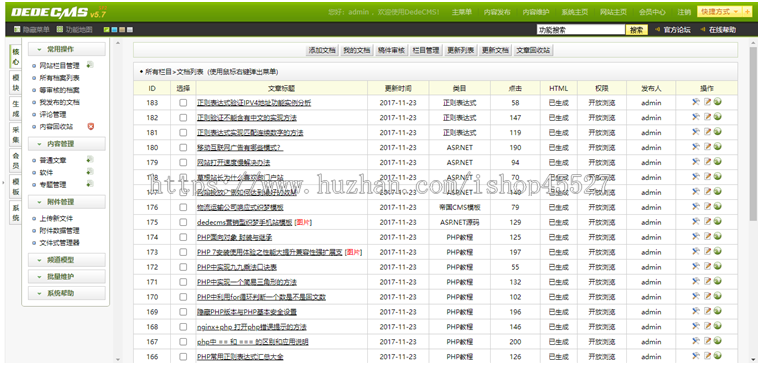Check the box for article 175

(183, 222)
